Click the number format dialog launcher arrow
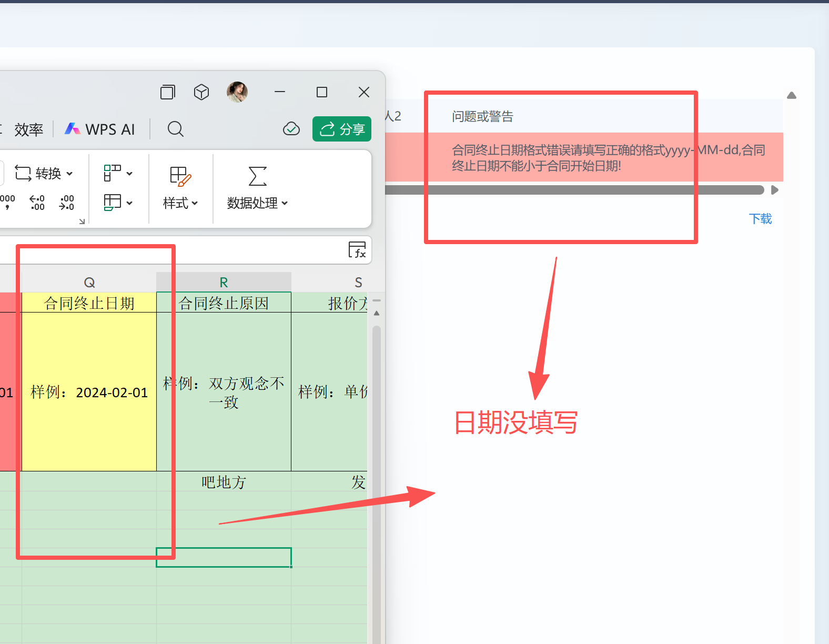Image resolution: width=829 pixels, height=644 pixels. coord(82,222)
